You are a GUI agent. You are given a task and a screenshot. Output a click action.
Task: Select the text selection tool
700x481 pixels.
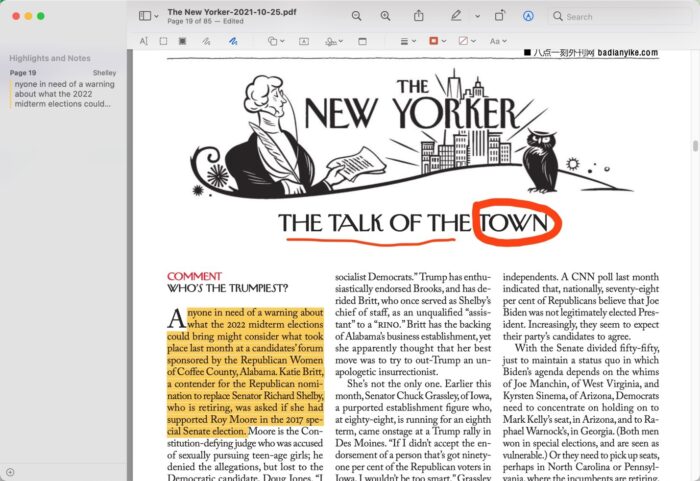pos(144,42)
